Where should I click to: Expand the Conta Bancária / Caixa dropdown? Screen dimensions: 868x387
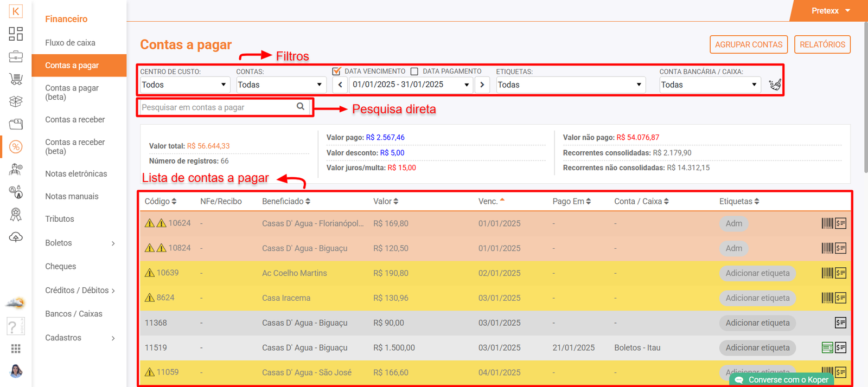tap(709, 85)
